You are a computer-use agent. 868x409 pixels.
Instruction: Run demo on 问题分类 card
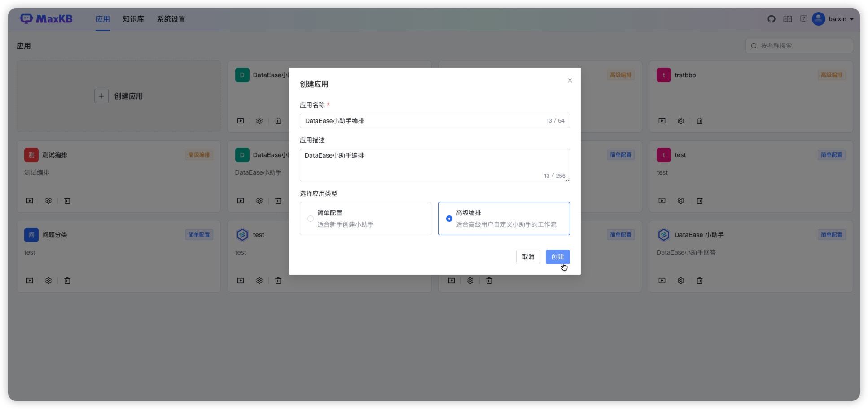(30, 281)
